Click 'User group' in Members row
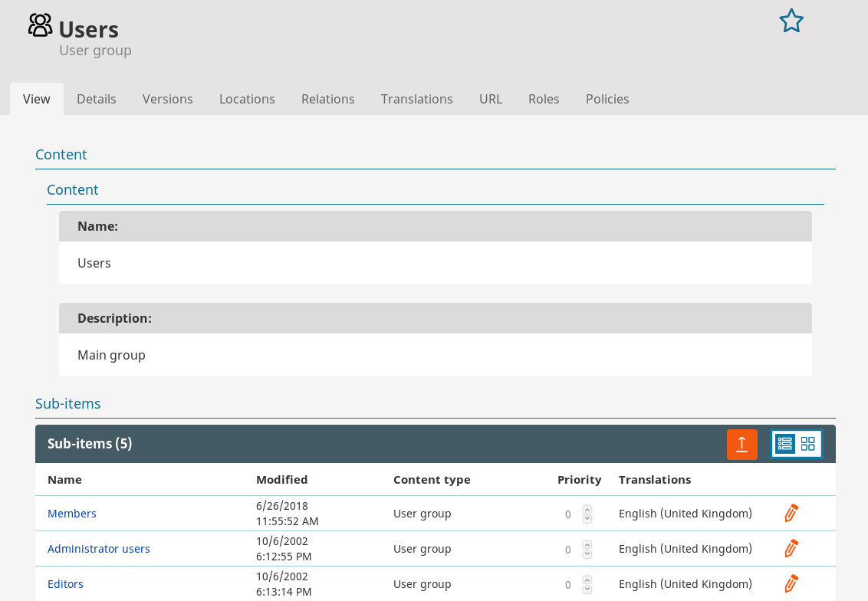This screenshot has width=868, height=601. coord(422,514)
